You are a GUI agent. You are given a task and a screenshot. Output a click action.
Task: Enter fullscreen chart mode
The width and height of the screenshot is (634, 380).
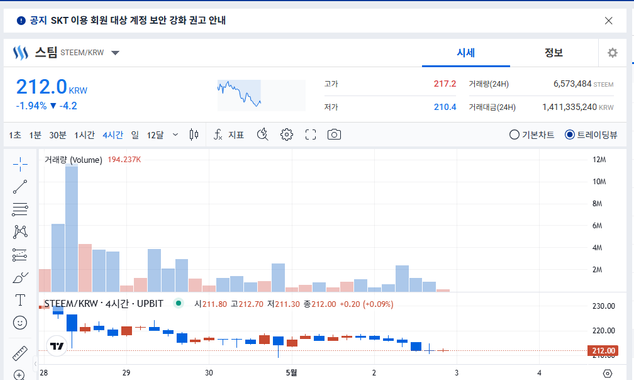tap(310, 135)
